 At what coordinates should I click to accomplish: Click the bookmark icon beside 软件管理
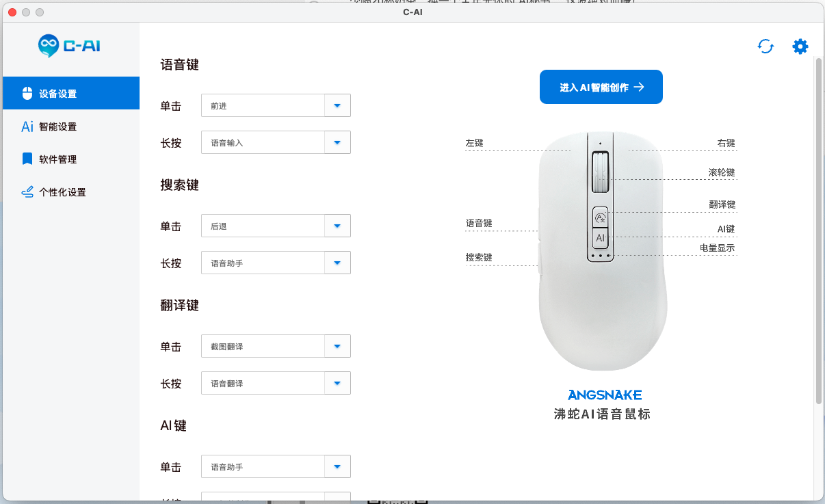click(x=27, y=159)
